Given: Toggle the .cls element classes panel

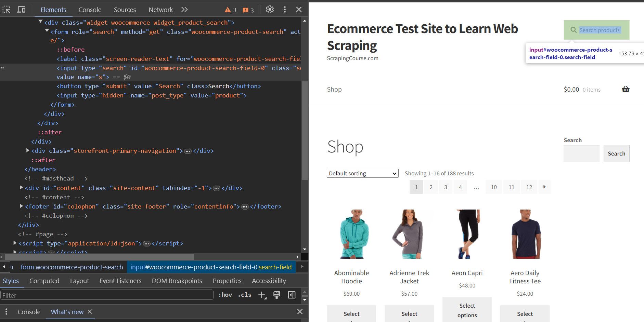Looking at the screenshot, I should tap(245, 295).
